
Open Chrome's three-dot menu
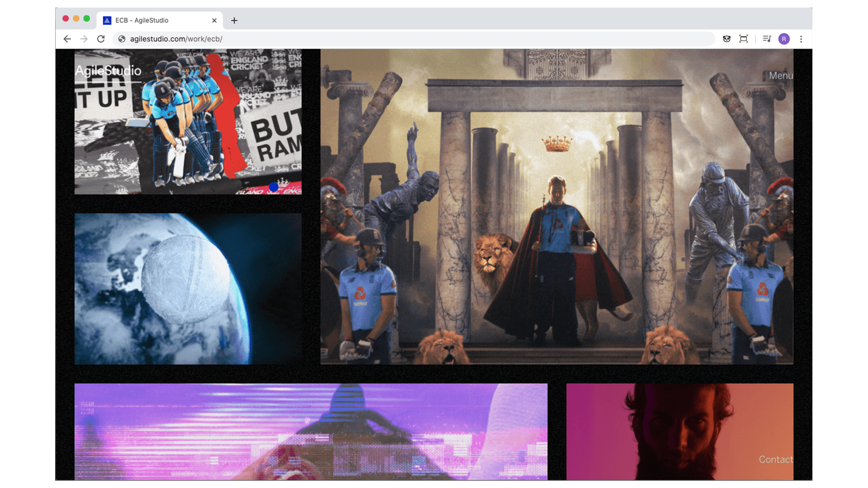tap(801, 39)
